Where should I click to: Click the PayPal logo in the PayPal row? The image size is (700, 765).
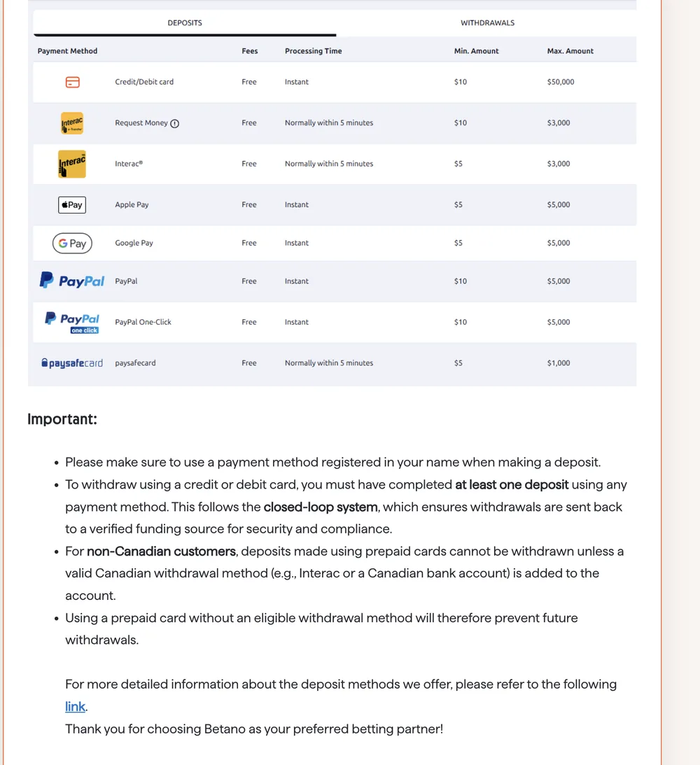pos(71,281)
